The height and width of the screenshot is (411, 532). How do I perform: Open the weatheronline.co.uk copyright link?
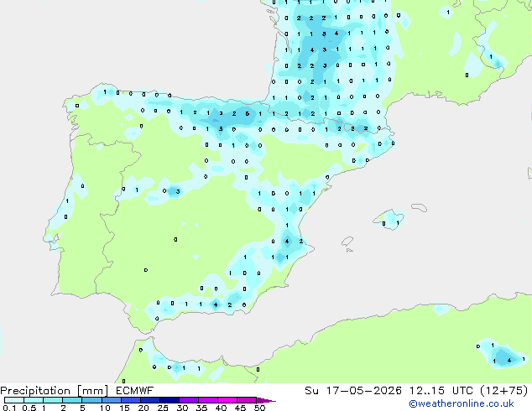(462, 403)
